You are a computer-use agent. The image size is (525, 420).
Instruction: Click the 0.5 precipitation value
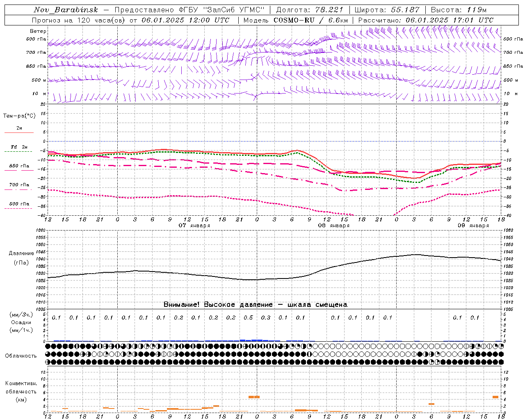pyautogui.click(x=248, y=317)
